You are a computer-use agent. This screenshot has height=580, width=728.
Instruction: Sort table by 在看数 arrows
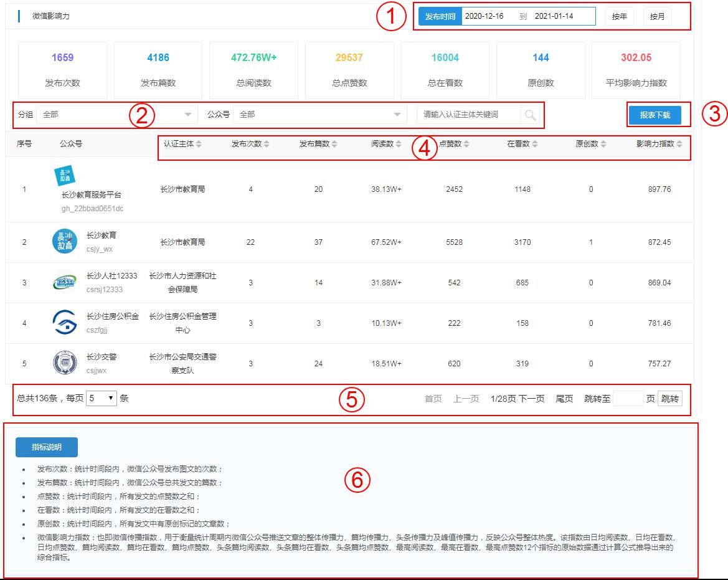(535, 144)
